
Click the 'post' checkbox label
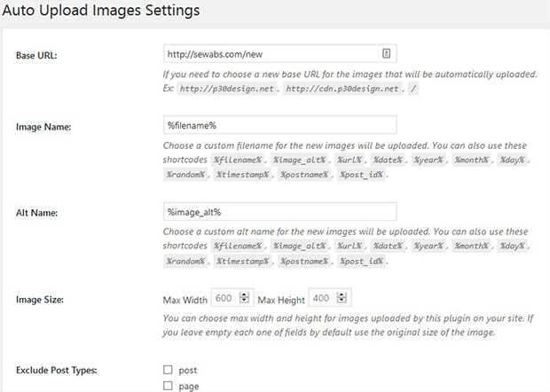tap(188, 370)
